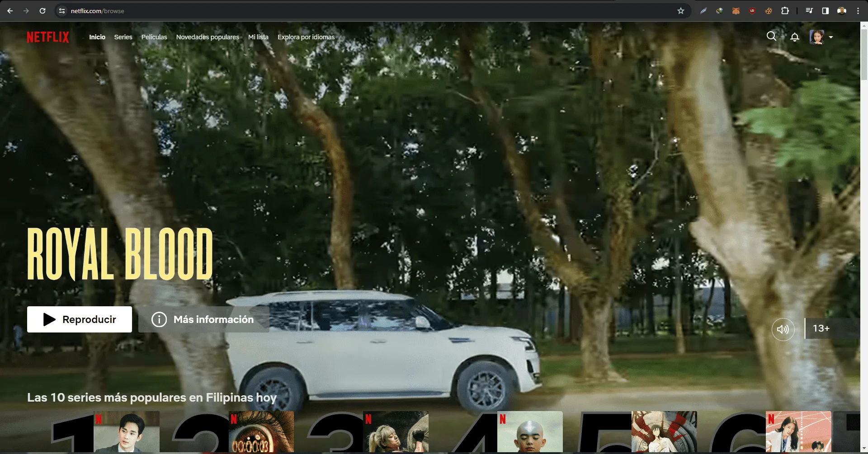This screenshot has height=454, width=868.
Task: Open the notifications bell
Action: 795,37
